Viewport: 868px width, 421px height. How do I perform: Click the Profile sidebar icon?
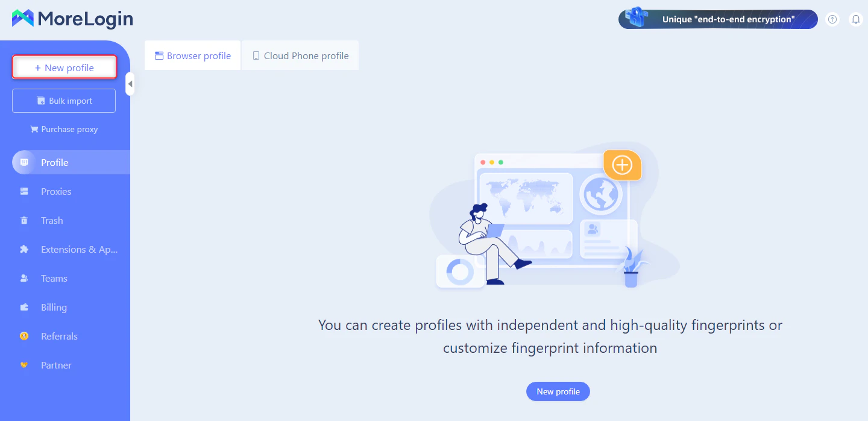24,162
